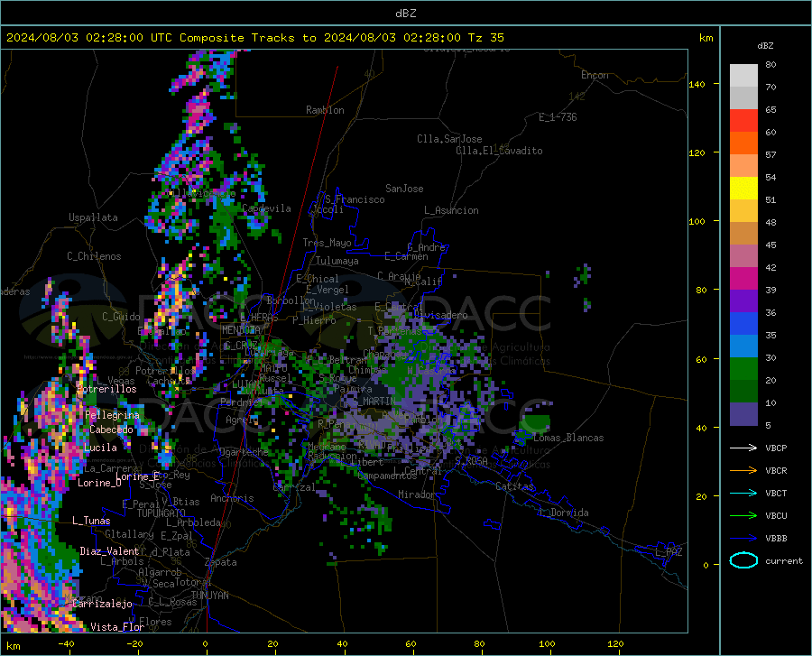Click the Anchoris map label

232,499
